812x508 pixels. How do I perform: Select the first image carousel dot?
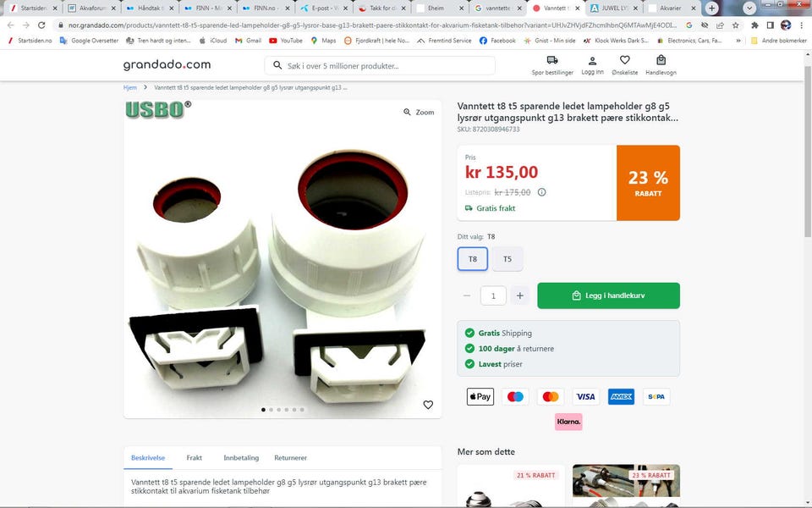point(263,410)
